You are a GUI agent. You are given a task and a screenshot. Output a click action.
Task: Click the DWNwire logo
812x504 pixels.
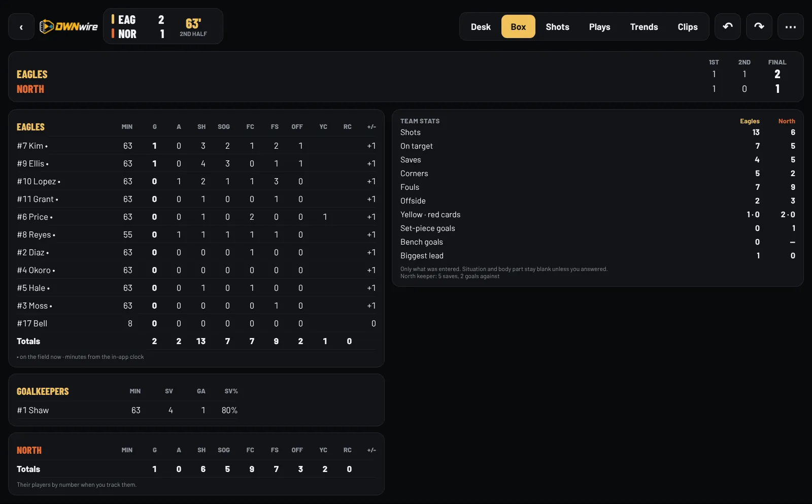(x=69, y=26)
